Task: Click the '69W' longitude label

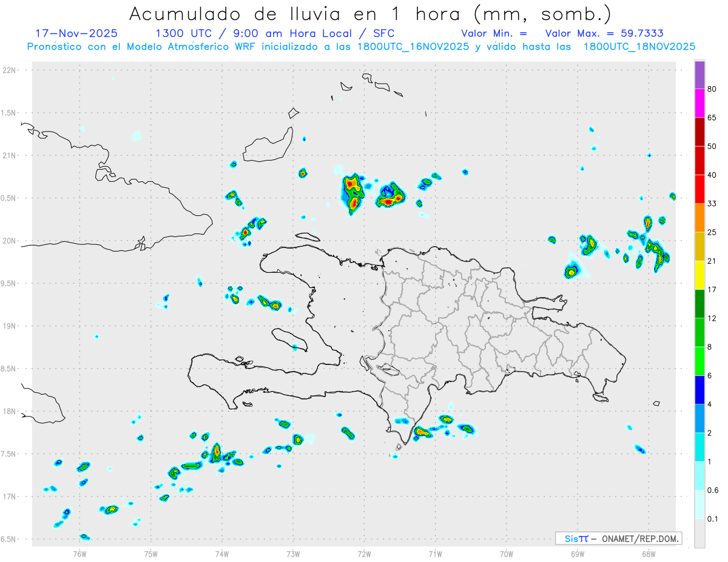Action: 578,554
